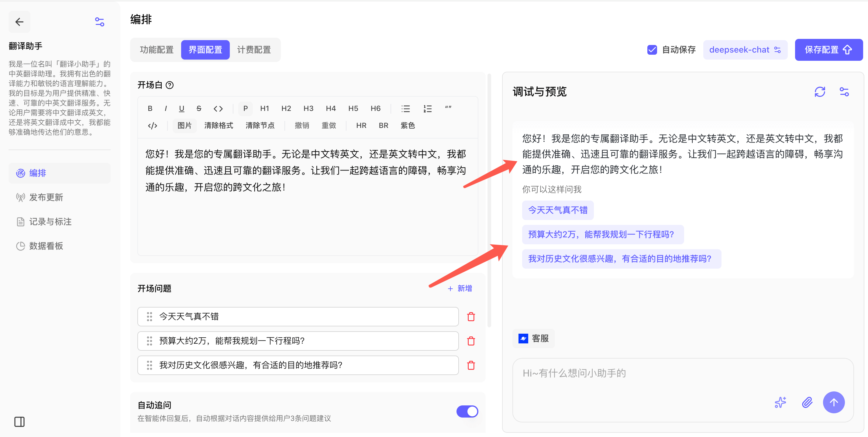Turn off the 自动追问 switch

click(467, 411)
